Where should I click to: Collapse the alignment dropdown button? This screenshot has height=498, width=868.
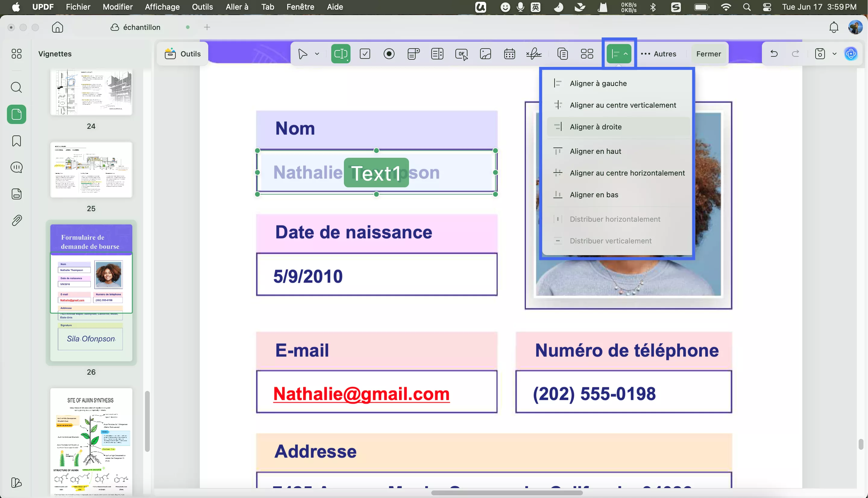tap(619, 54)
